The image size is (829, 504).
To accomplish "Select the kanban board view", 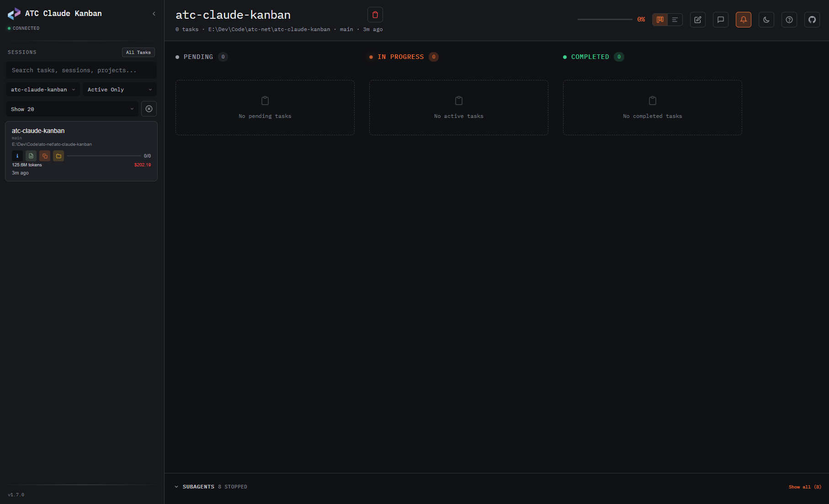I will point(659,20).
